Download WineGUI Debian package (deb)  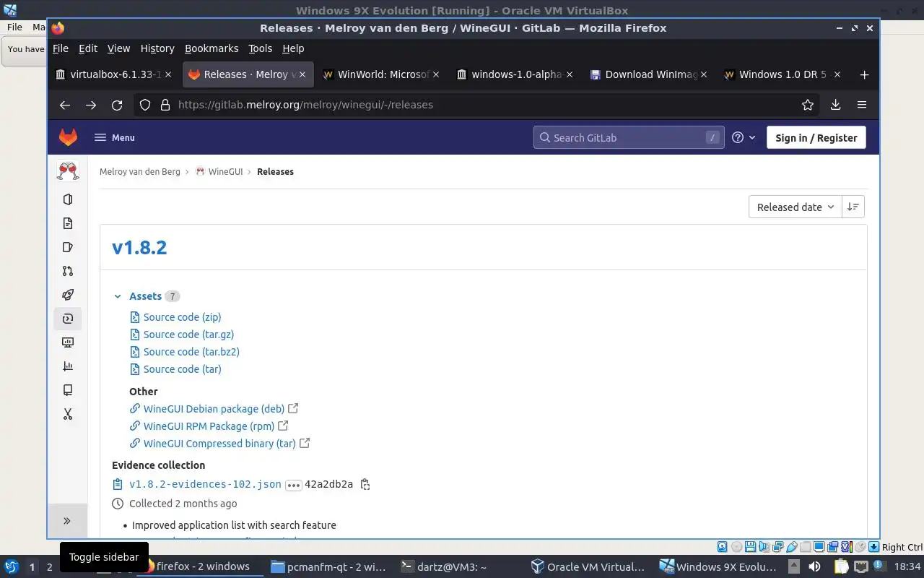pyautogui.click(x=214, y=409)
